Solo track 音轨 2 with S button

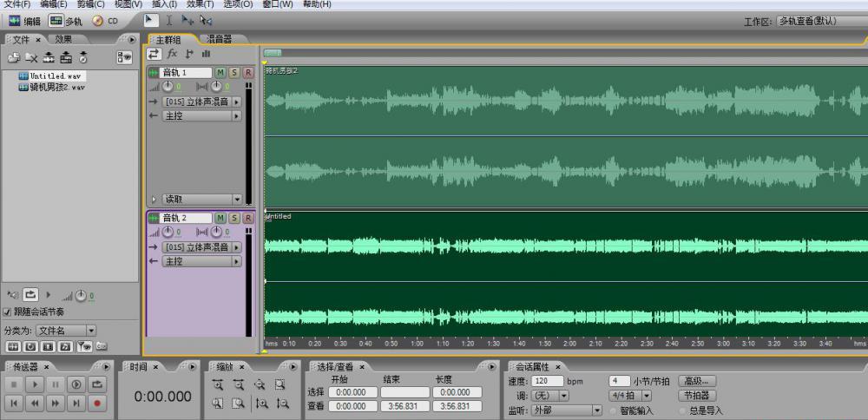[x=234, y=218]
